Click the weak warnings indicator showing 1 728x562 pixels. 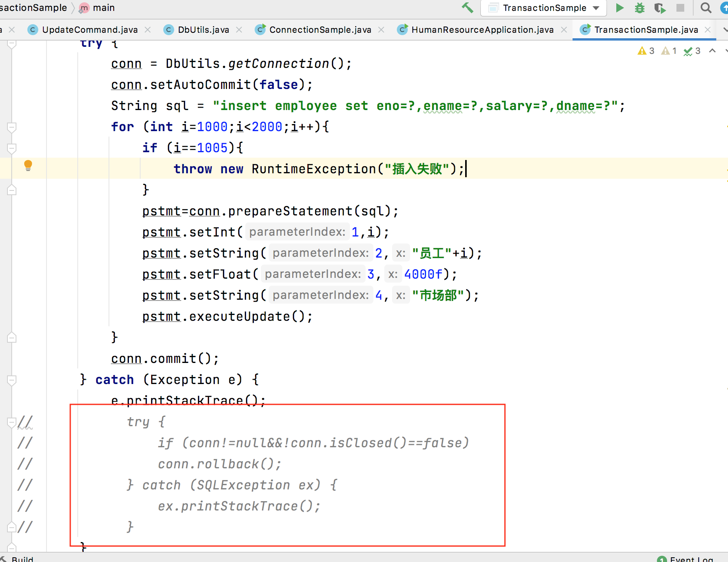click(669, 51)
